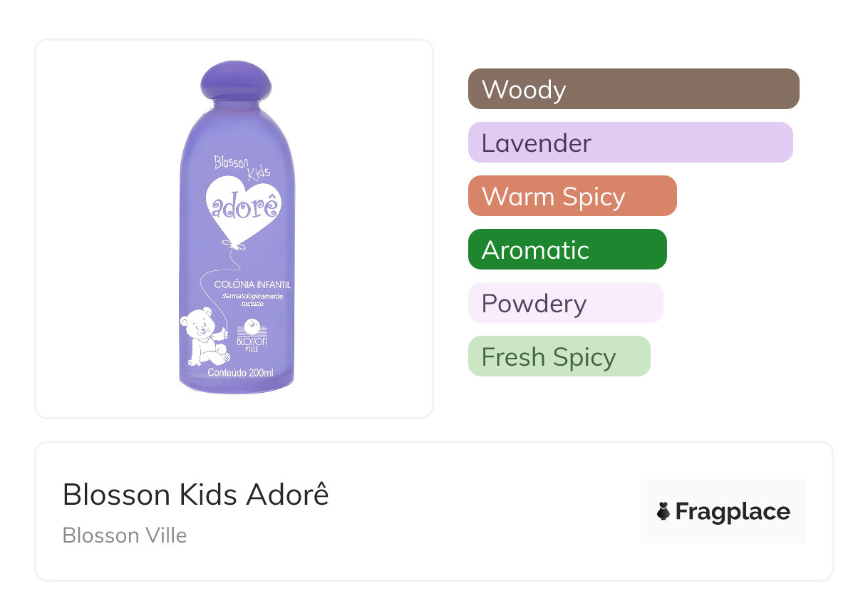This screenshot has height=616, width=868.
Task: Select the Powdery accord bar
Action: (x=565, y=303)
